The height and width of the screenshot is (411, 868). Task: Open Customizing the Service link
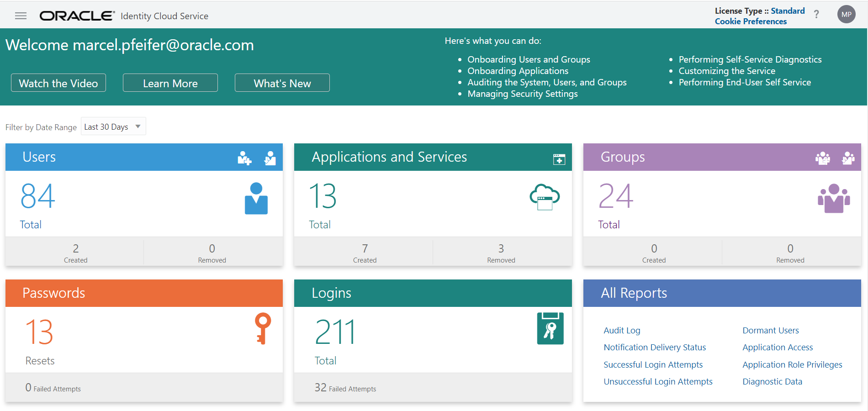(x=727, y=71)
